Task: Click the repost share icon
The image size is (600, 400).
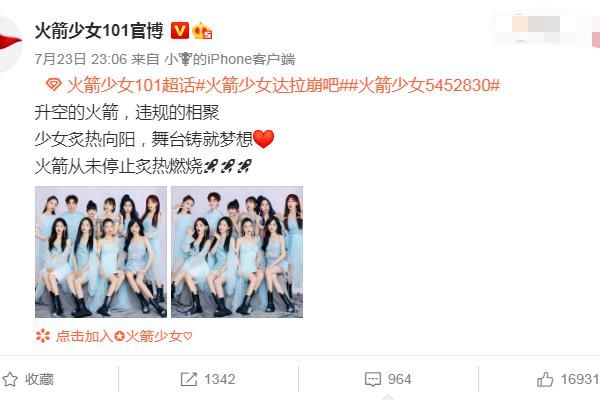Action: (x=189, y=379)
